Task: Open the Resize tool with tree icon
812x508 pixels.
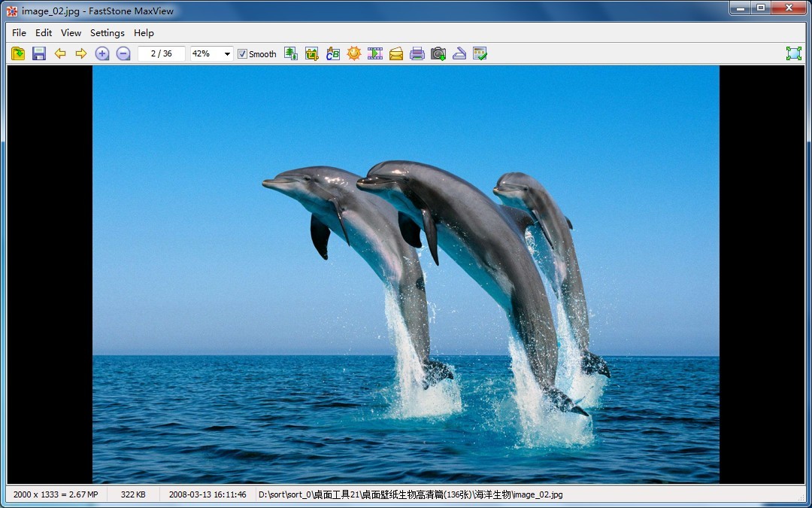Action: coord(291,53)
